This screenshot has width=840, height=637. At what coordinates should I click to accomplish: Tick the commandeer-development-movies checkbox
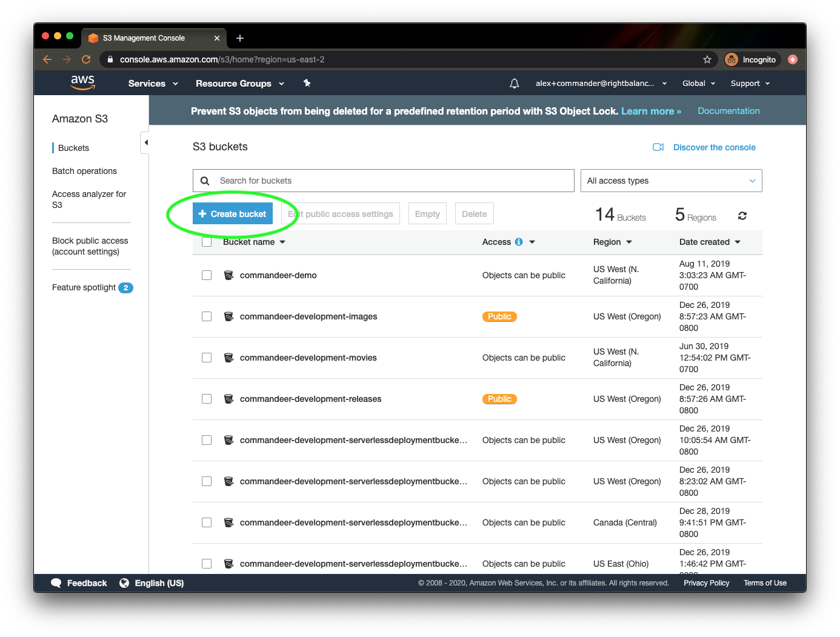point(207,358)
